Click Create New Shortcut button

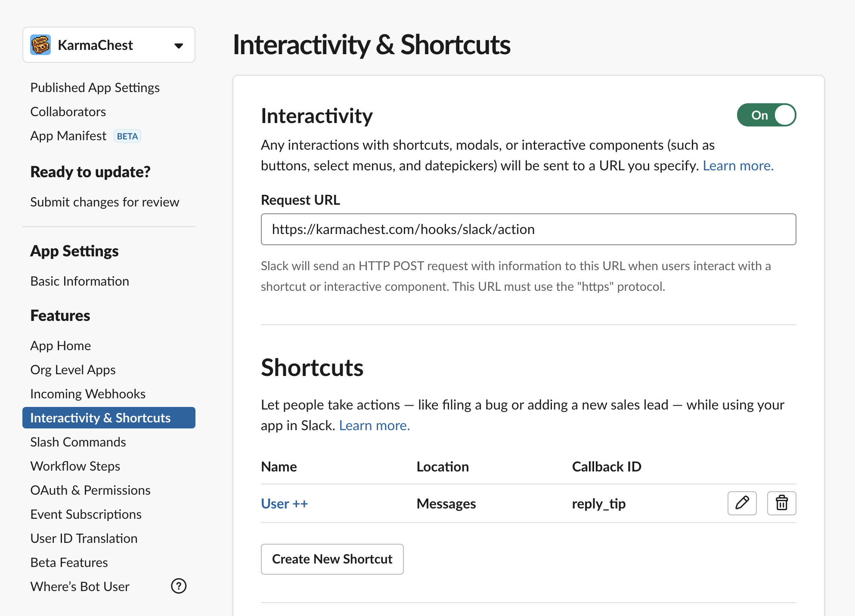332,559
